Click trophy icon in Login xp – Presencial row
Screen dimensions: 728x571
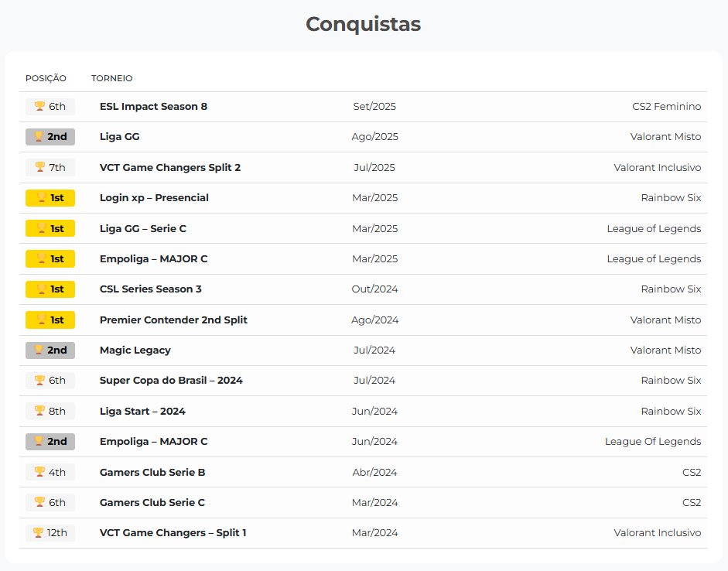click(x=42, y=198)
